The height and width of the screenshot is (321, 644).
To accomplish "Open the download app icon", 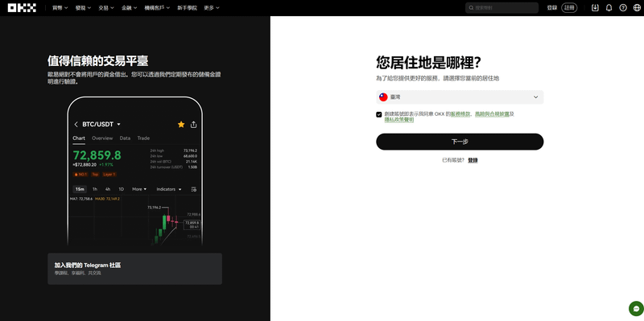I will 595,8.
